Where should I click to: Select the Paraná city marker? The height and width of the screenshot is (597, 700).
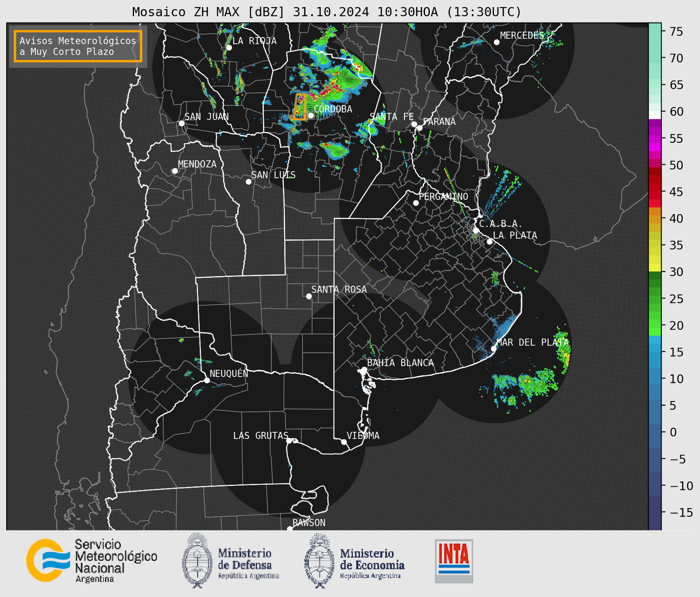(x=420, y=128)
